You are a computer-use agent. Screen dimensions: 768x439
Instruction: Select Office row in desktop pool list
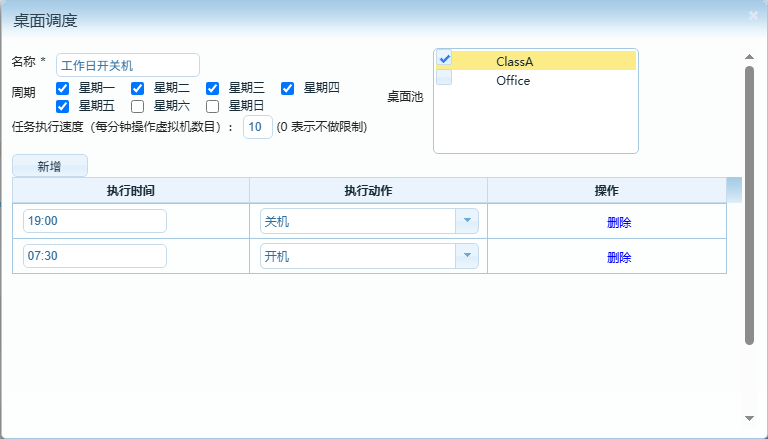(536, 80)
